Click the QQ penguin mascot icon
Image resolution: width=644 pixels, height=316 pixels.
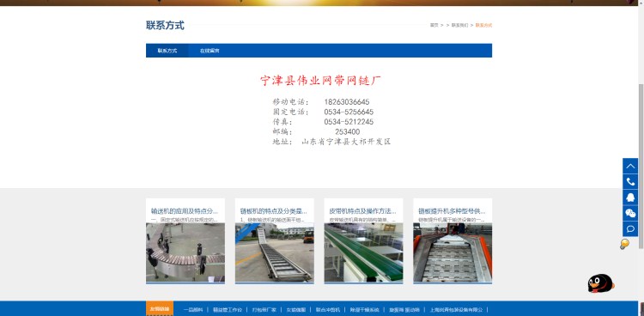600,283
